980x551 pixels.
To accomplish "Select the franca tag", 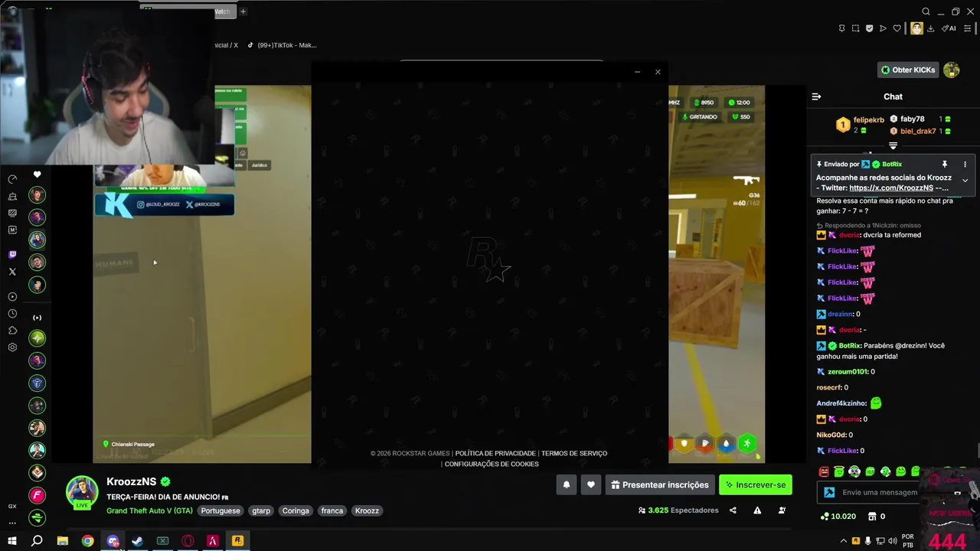I will point(332,510).
